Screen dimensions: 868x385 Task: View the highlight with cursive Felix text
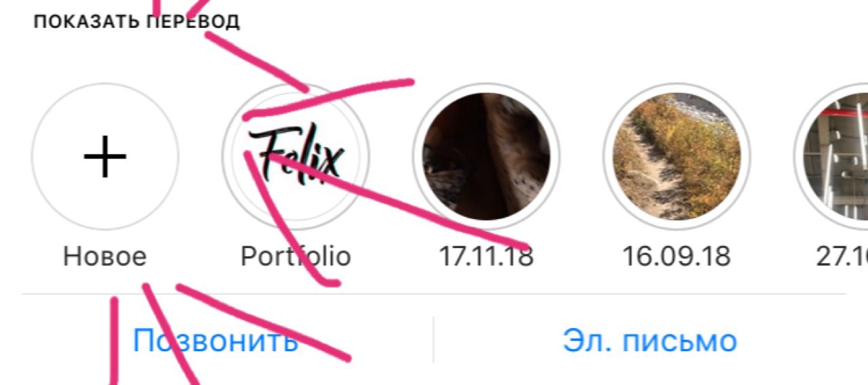[x=296, y=157]
